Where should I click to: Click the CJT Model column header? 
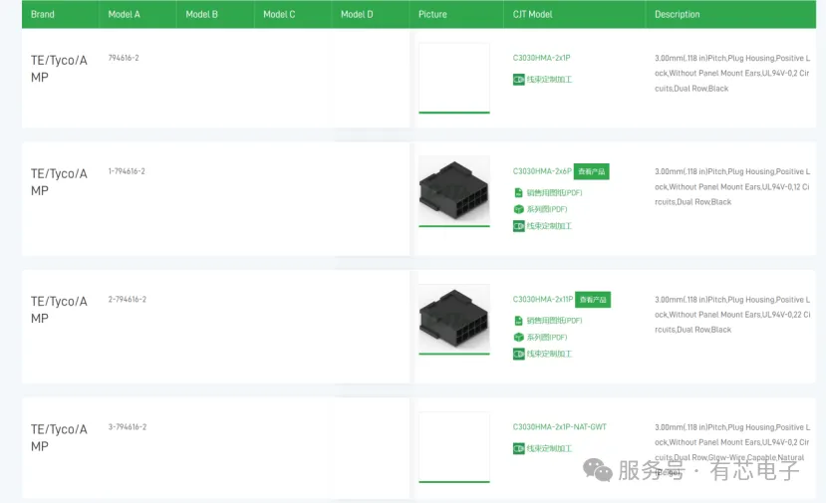(x=533, y=15)
